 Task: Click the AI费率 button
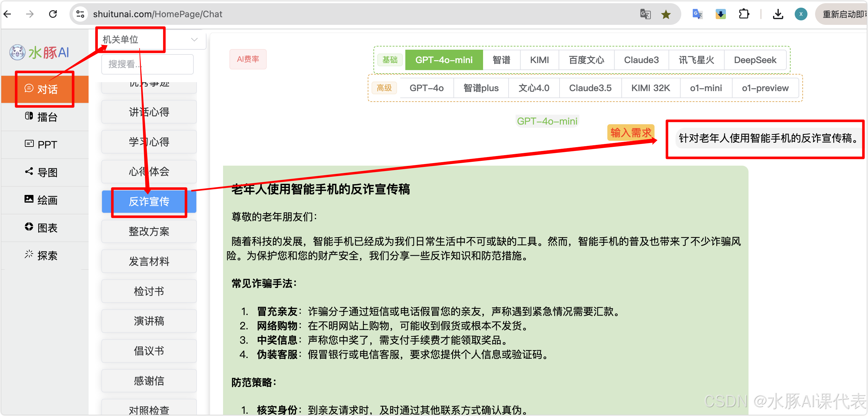(248, 59)
